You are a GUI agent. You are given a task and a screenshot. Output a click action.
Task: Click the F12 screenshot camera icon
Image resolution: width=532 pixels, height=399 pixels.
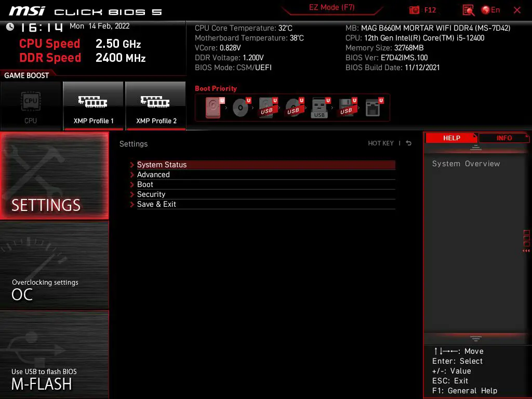[x=414, y=10]
